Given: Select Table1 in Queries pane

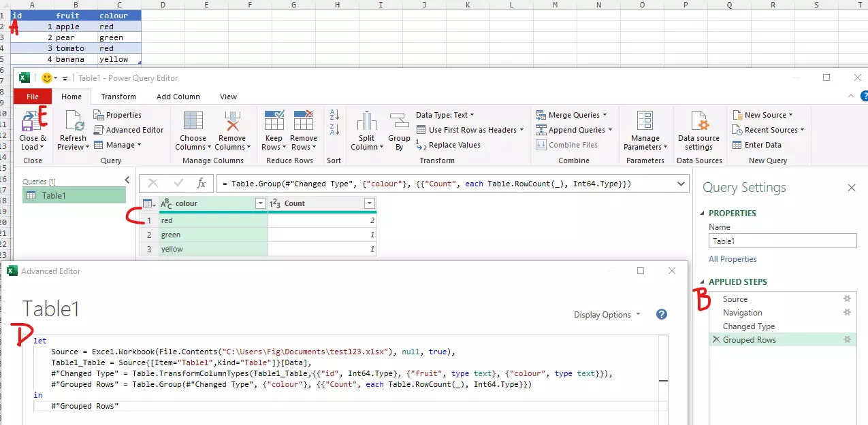Looking at the screenshot, I should click(x=74, y=195).
